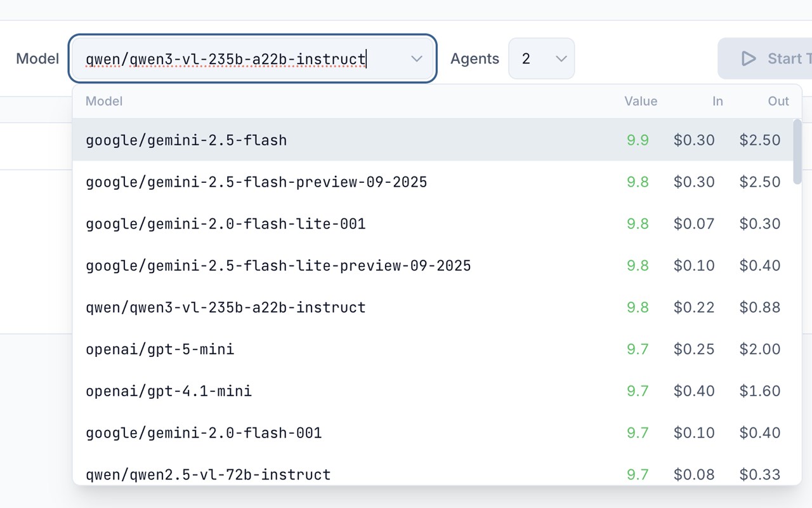The height and width of the screenshot is (508, 812).
Task: Select qwen/qwen3-vl-235b-a22b-instruct list row
Action: tap(226, 307)
